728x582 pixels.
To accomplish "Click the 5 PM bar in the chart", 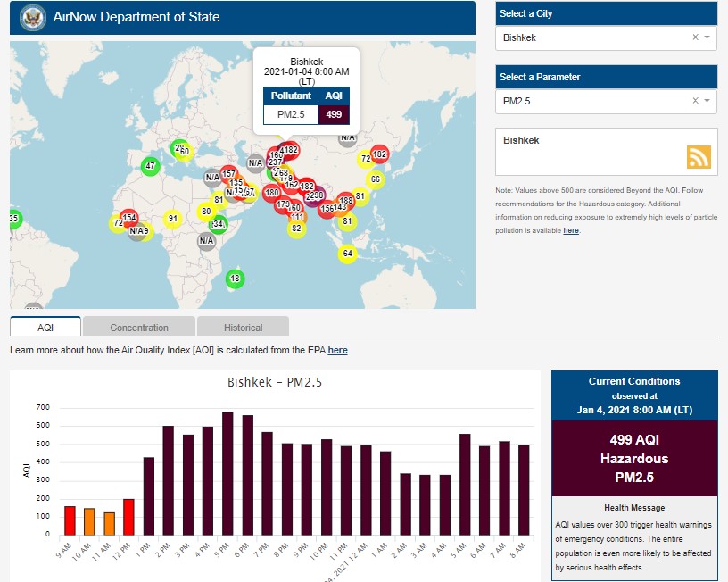I will [227, 473].
